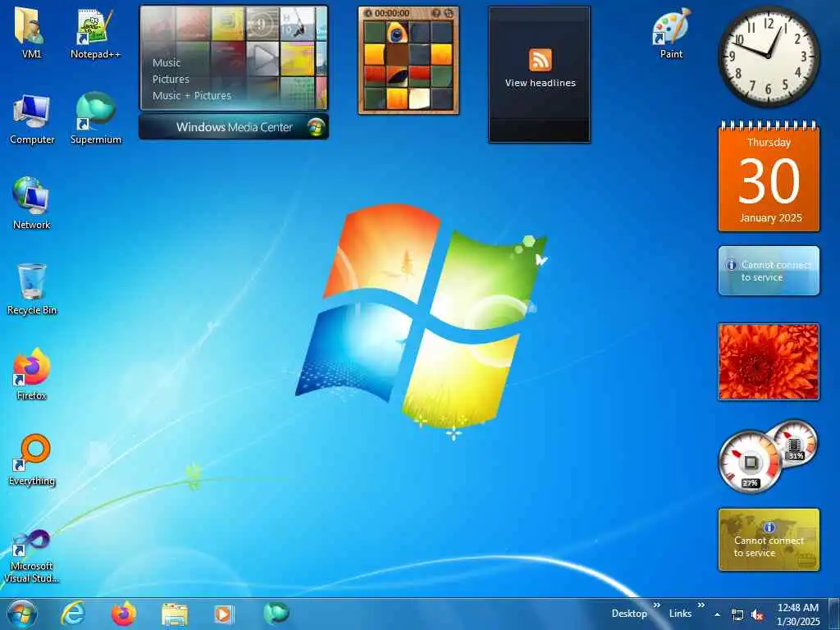Select the Everything search shortcut
This screenshot has width=840, height=630.
tap(32, 459)
